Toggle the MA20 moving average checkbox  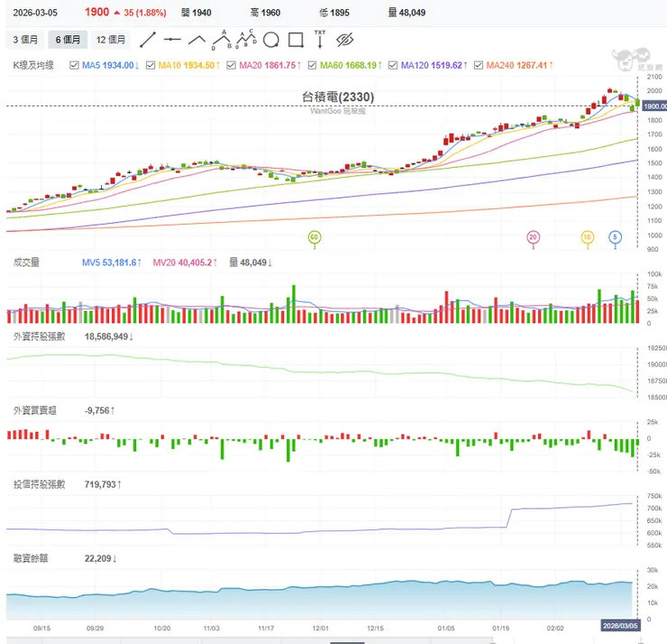pos(232,65)
